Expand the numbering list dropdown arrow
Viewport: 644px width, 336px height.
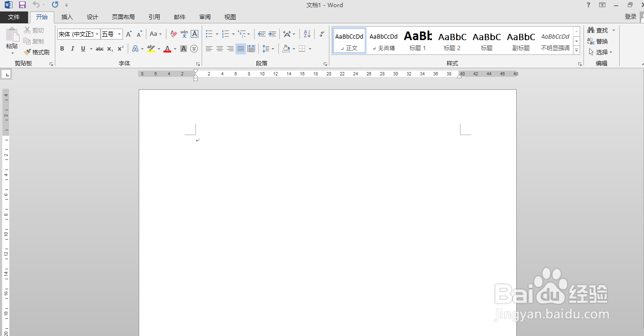click(233, 34)
